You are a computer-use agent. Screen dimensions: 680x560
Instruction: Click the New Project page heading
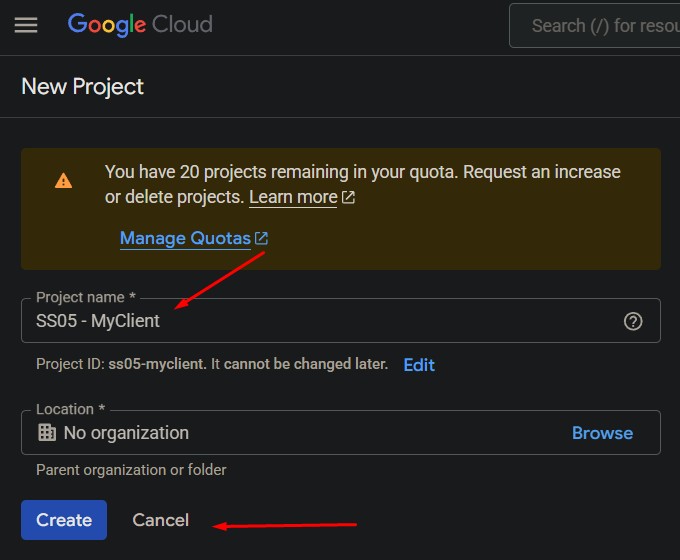pyautogui.click(x=83, y=87)
